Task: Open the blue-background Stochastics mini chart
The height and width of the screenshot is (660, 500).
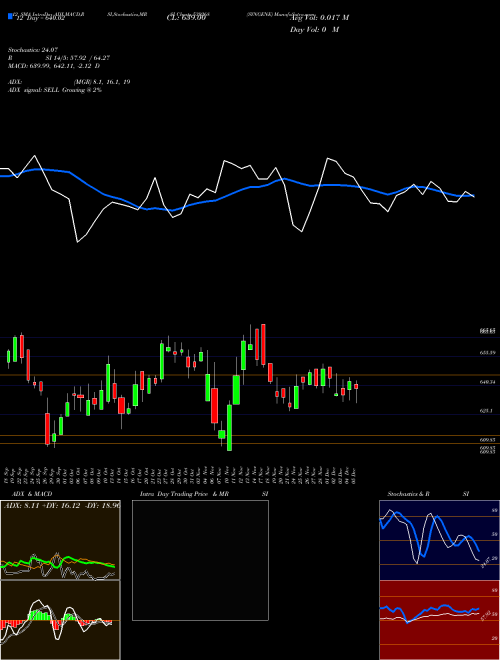Action: (439, 540)
